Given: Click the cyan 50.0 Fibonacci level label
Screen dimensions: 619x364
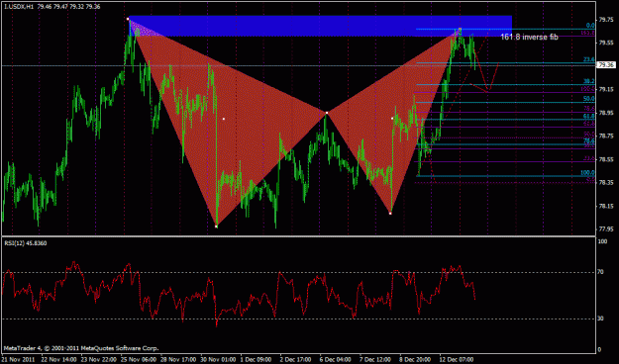Looking at the screenshot, I should 589,99.
